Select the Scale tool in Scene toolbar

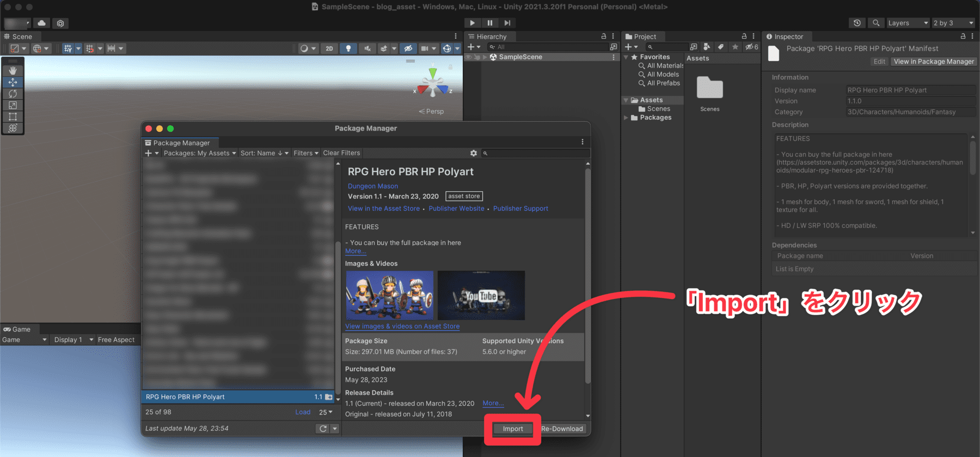[x=13, y=105]
